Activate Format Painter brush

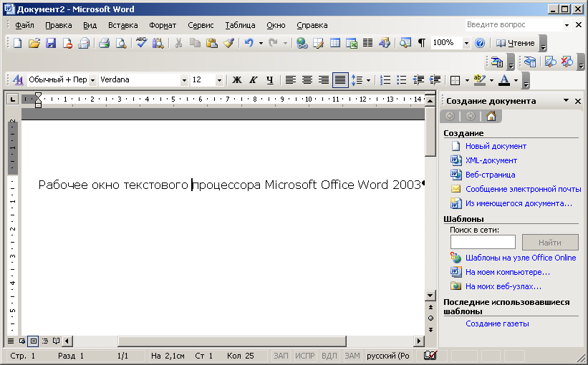(228, 43)
